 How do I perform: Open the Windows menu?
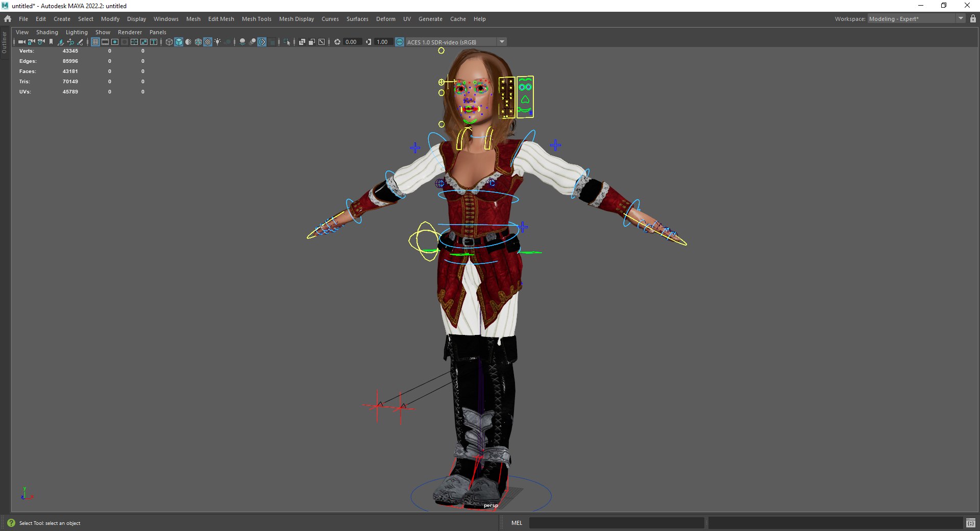[166, 19]
